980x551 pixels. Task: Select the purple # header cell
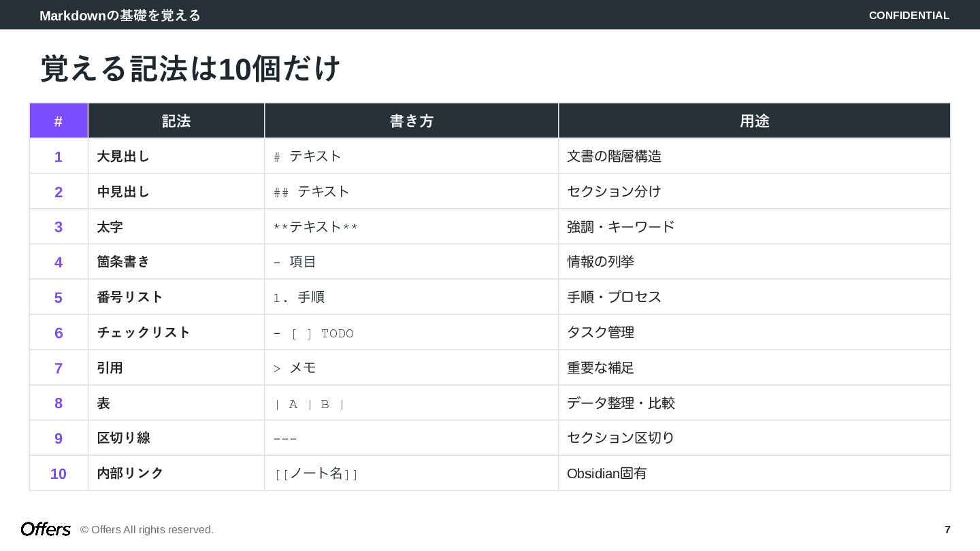click(x=59, y=121)
